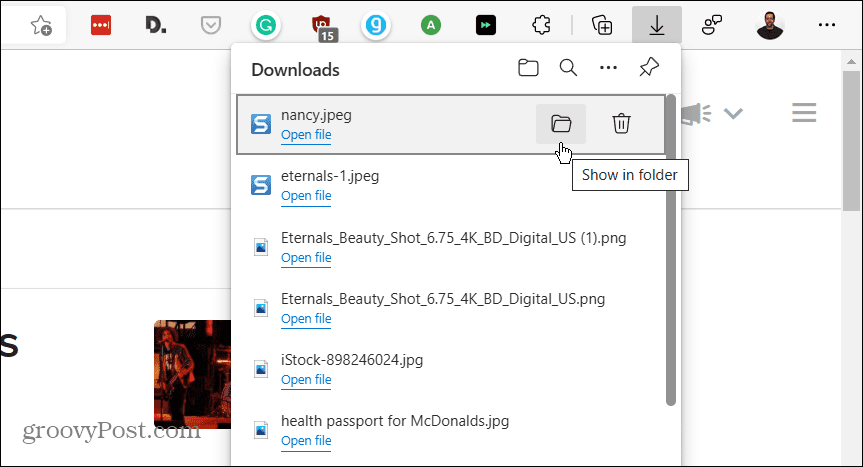Open more options in Downloads panel
Screen dimensions: 863x467
[608, 69]
